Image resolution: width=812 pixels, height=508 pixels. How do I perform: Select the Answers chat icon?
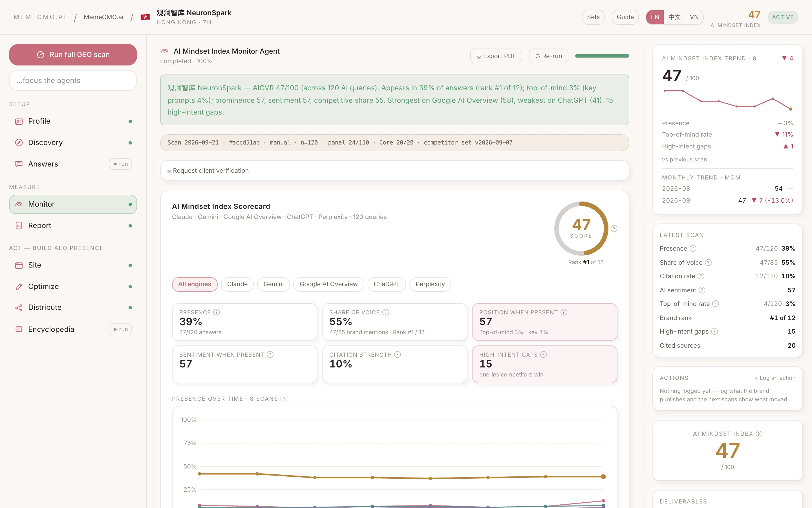19,164
